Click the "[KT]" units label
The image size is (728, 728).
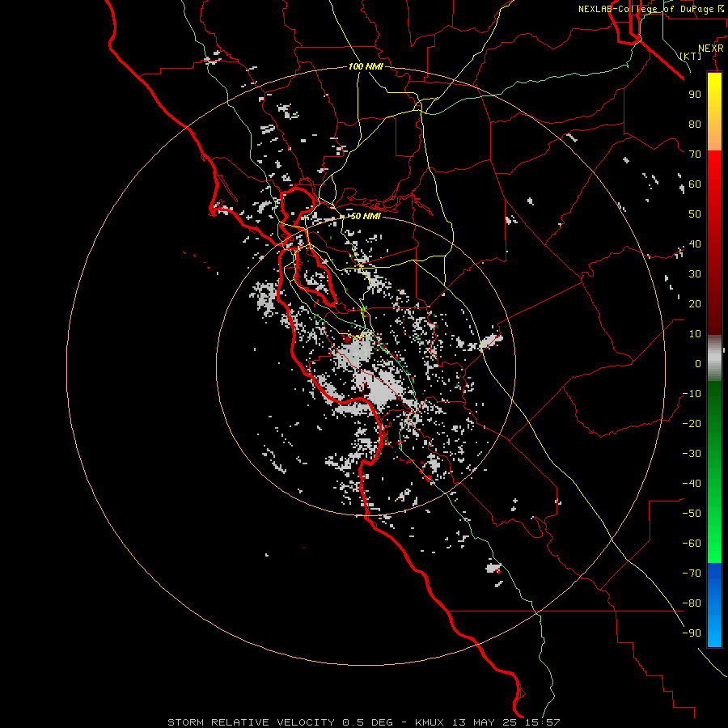point(691,56)
